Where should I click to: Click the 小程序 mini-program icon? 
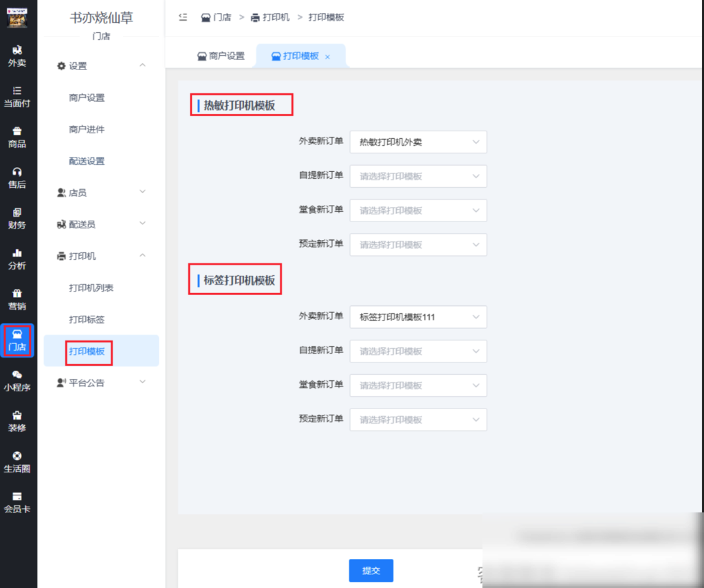(18, 380)
